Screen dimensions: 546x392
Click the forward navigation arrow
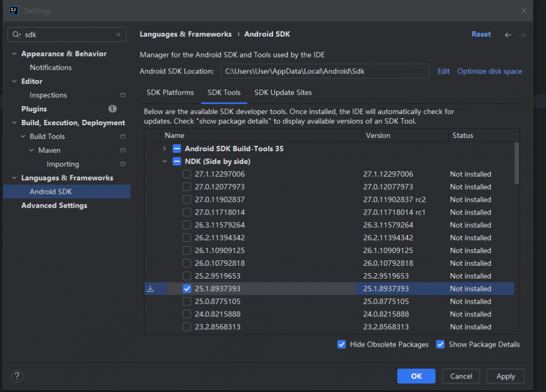[522, 35]
